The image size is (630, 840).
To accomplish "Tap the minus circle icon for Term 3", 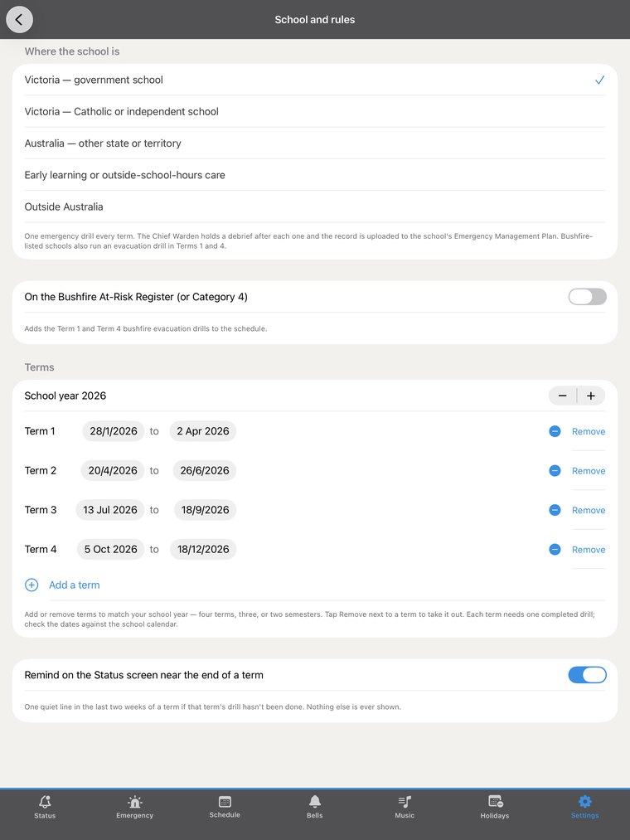I will (x=555, y=510).
